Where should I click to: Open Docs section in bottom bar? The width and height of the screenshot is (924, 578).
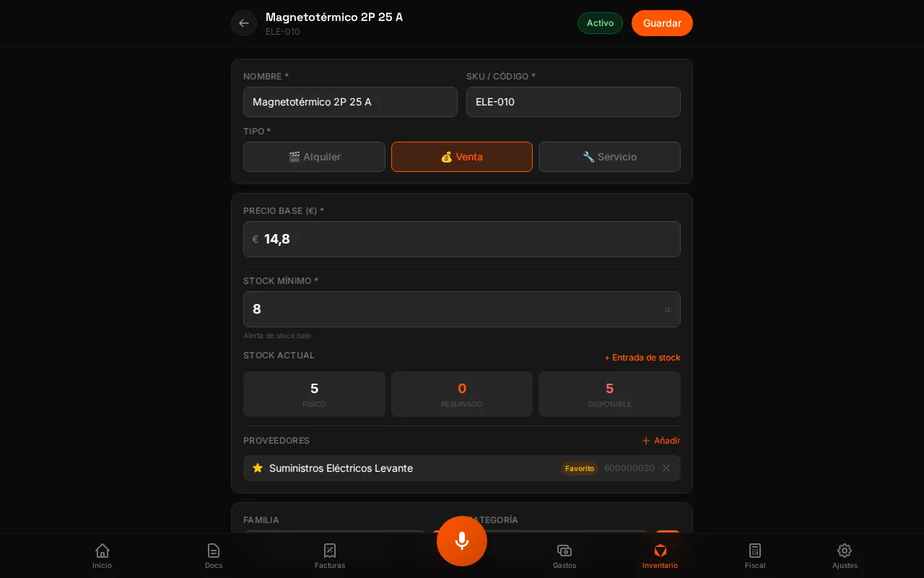(x=214, y=556)
